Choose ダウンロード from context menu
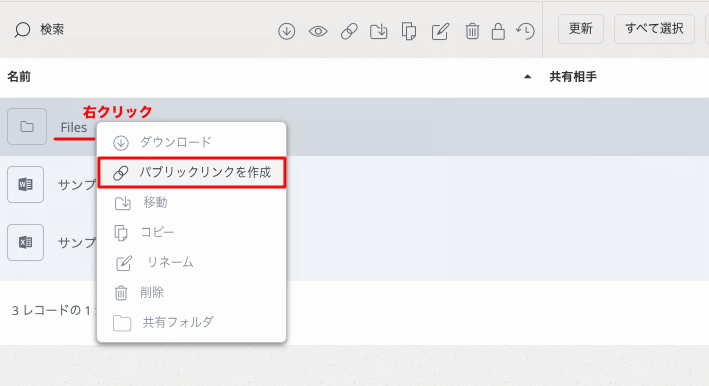Image resolution: width=709 pixels, height=386 pixels. (x=191, y=142)
